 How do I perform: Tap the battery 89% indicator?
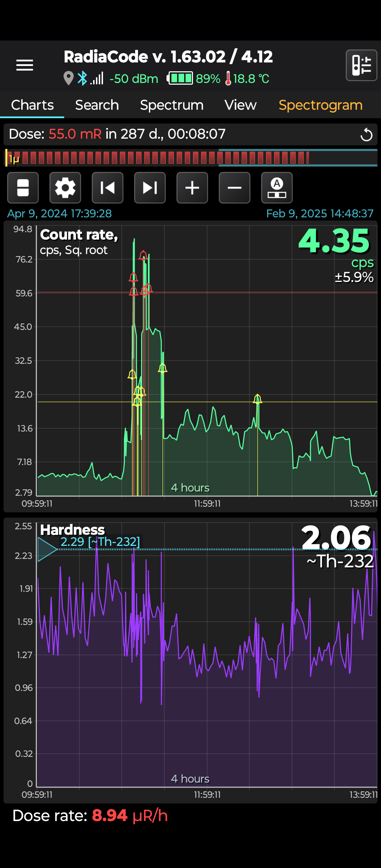[194, 78]
